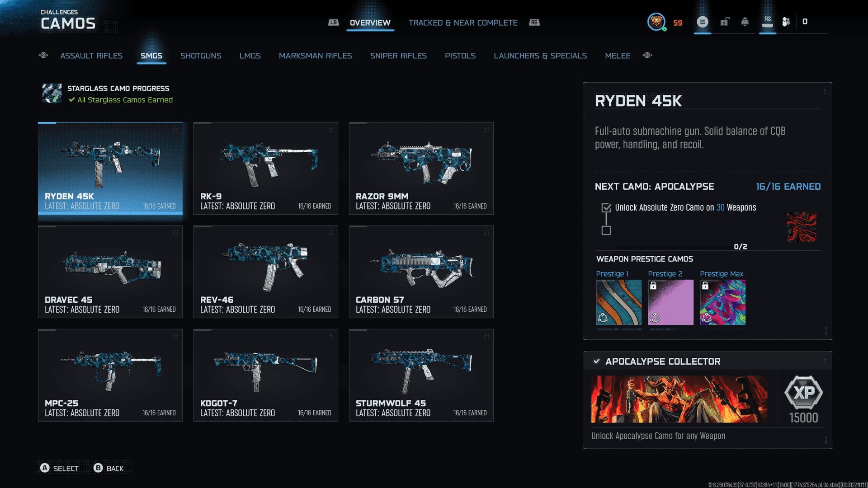Open the hamburger menu icon
This screenshot has height=488, width=868.
pyautogui.click(x=702, y=22)
